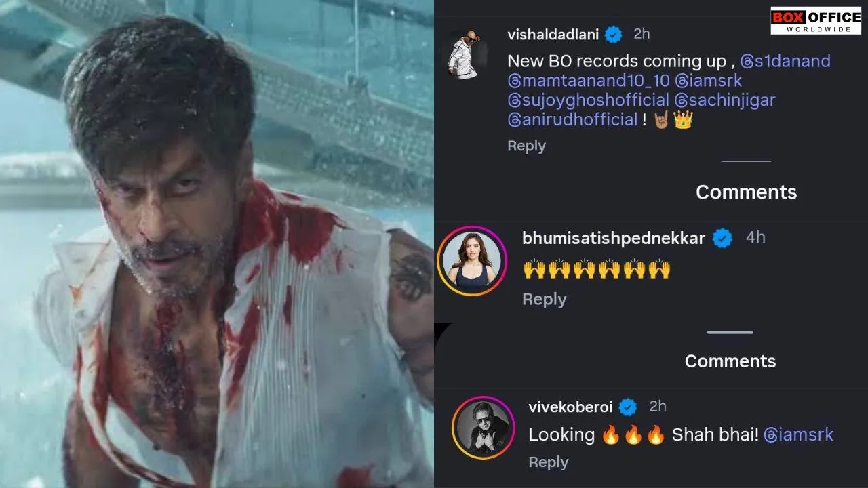Open the @s1danand mention
Screen dimensions: 868x488
pos(785,61)
